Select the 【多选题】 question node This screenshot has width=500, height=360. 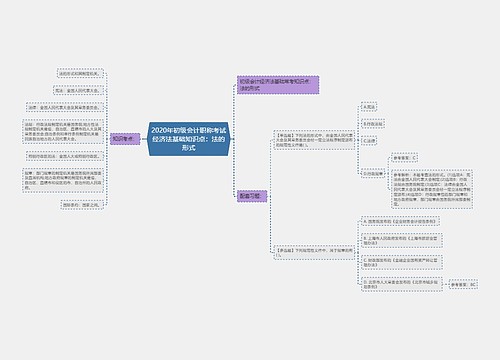tap(314, 252)
